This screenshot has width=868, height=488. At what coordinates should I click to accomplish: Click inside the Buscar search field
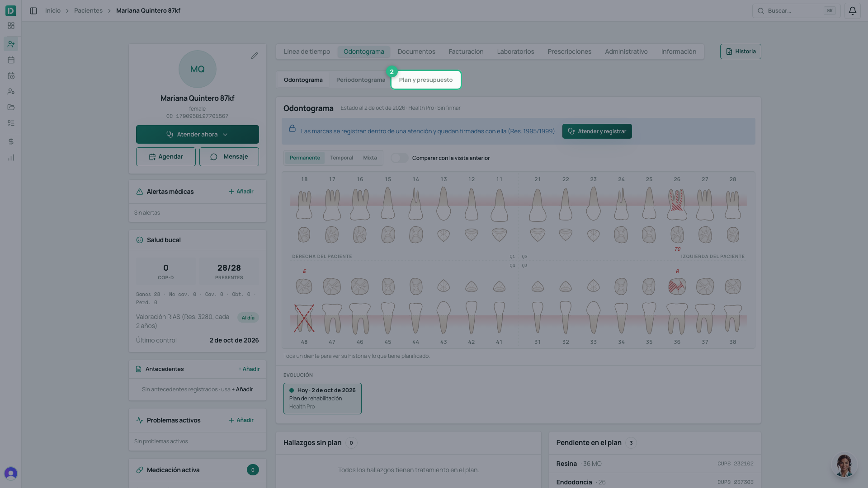(796, 11)
